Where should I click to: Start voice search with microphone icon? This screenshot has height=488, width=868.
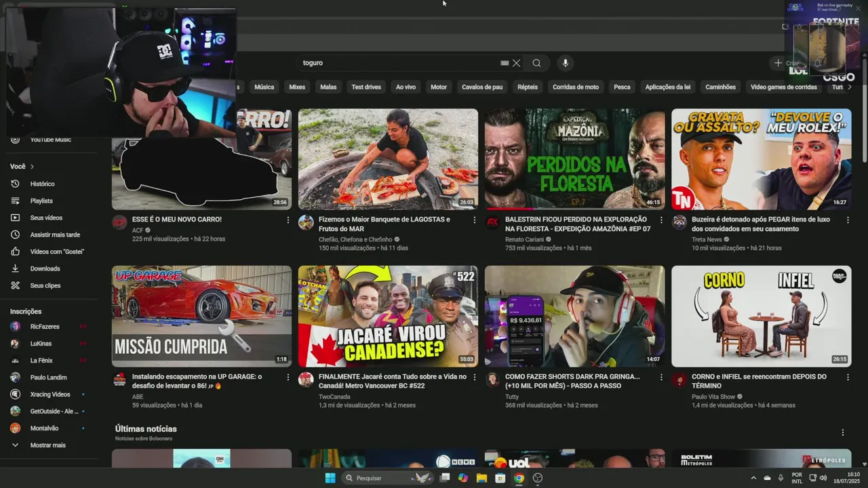click(x=565, y=63)
